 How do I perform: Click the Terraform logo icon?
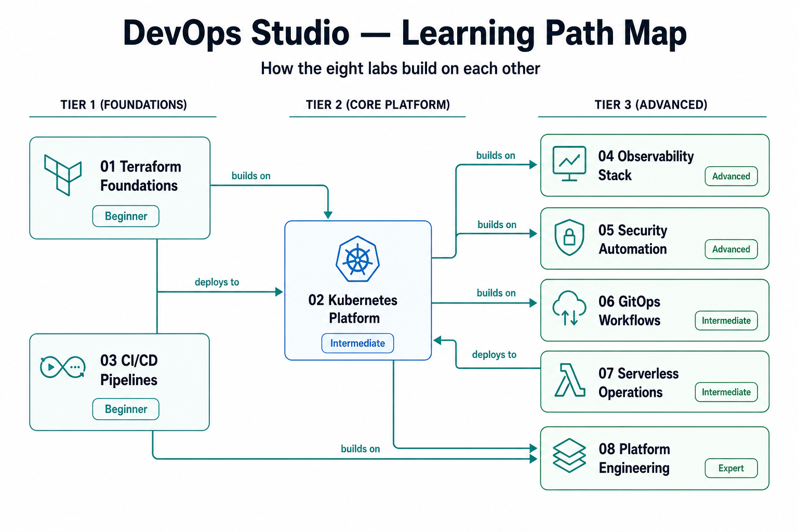[x=63, y=175]
